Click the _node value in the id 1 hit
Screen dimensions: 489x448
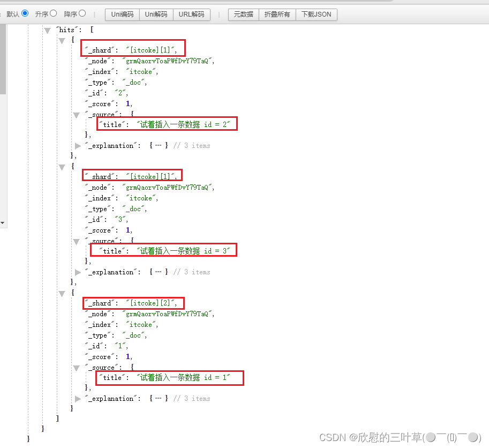[x=167, y=314]
